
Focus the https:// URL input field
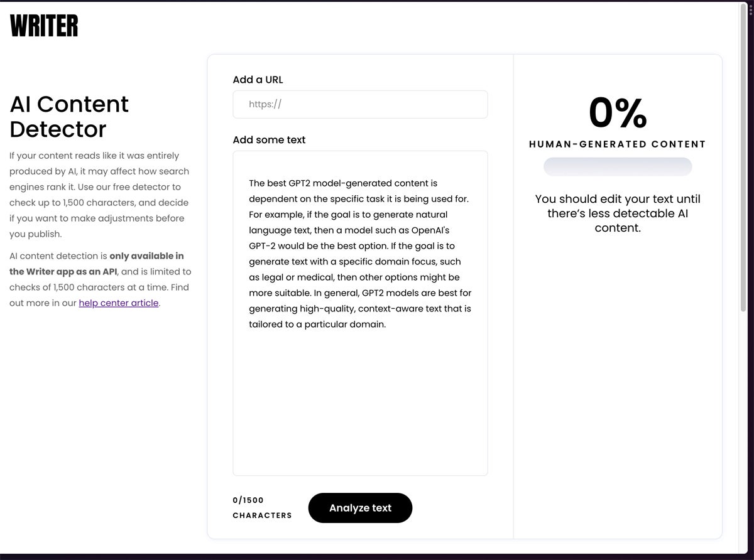coord(360,104)
